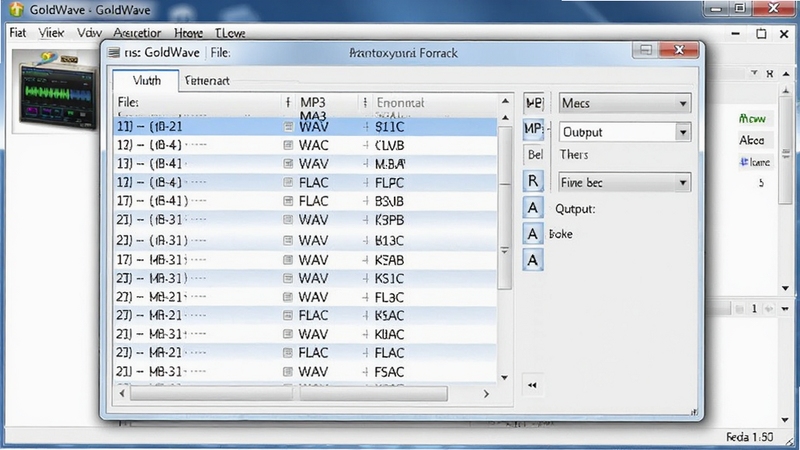Click file icon in the row ending FLPC

[x=288, y=182]
